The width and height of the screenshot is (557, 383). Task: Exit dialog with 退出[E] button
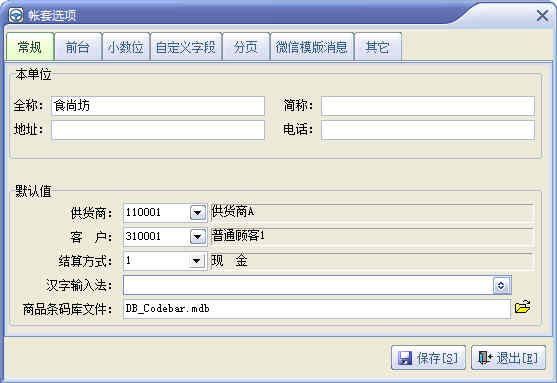click(508, 357)
